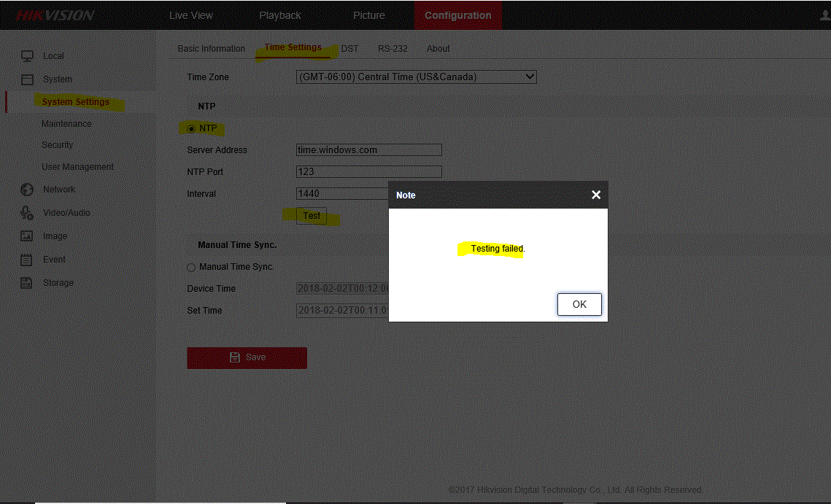Image resolution: width=831 pixels, height=504 pixels.
Task: Go to Playback in top navigation
Action: click(280, 15)
